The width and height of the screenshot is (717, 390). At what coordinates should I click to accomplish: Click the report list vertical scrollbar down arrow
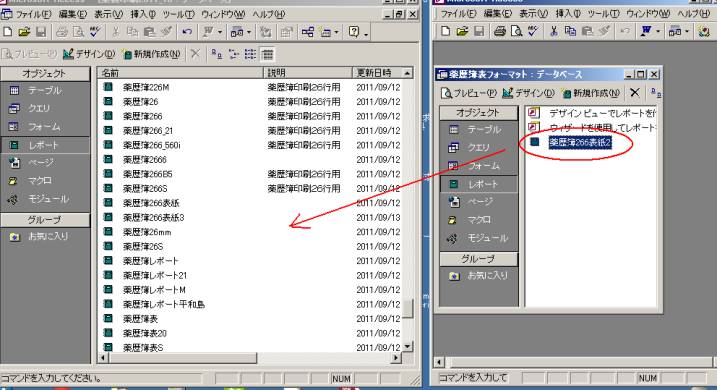[408, 347]
